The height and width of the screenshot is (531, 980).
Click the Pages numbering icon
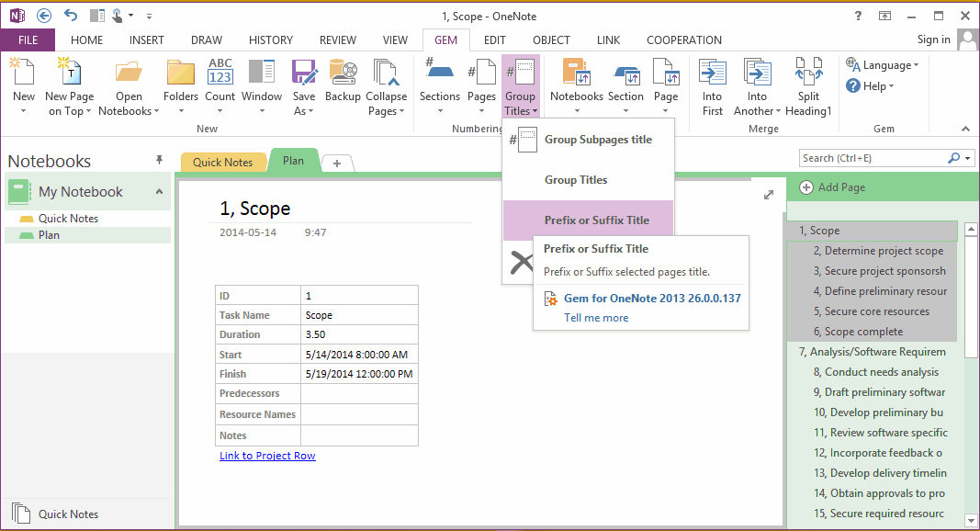pyautogui.click(x=481, y=72)
